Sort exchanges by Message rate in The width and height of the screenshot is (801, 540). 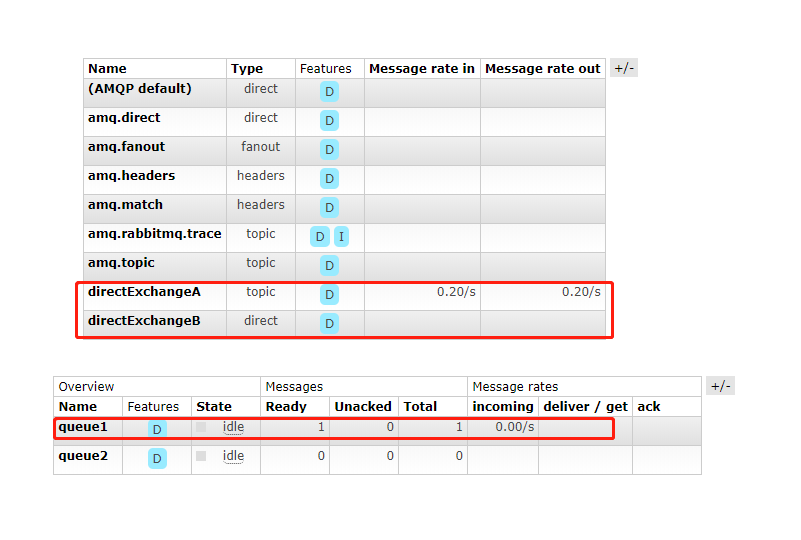click(422, 68)
